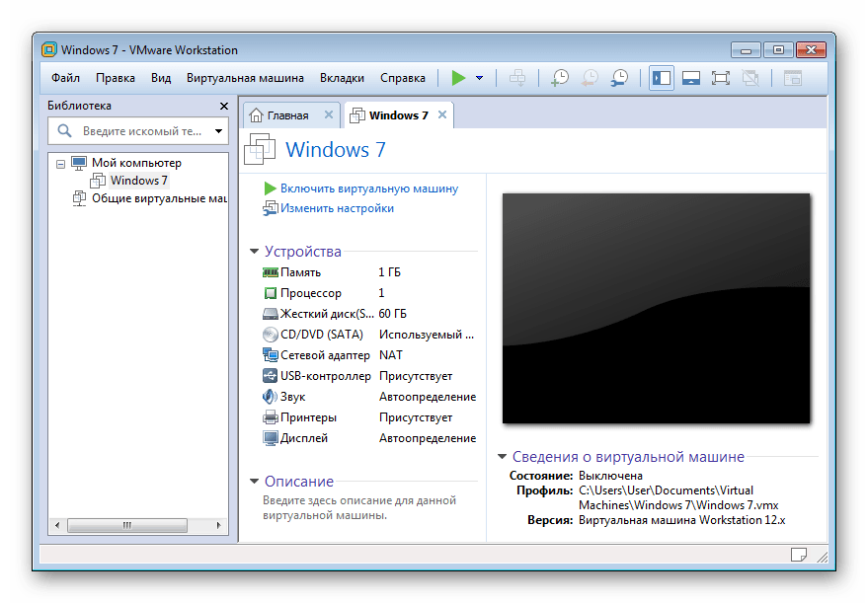Click the Память device icon
This screenshot has width=868, height=603.
click(x=271, y=272)
